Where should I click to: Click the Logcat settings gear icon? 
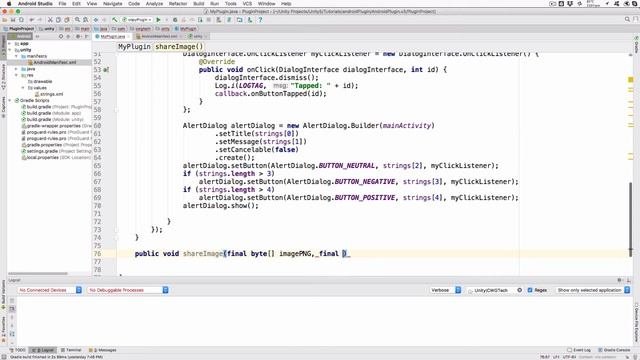click(x=620, y=280)
